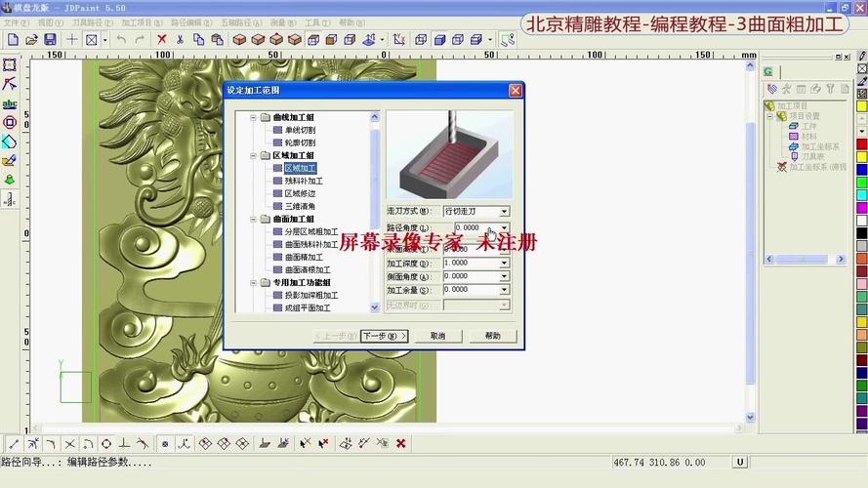868x488 pixels.
Task: Click the abc text tool in left sidebar
Action: [x=10, y=103]
